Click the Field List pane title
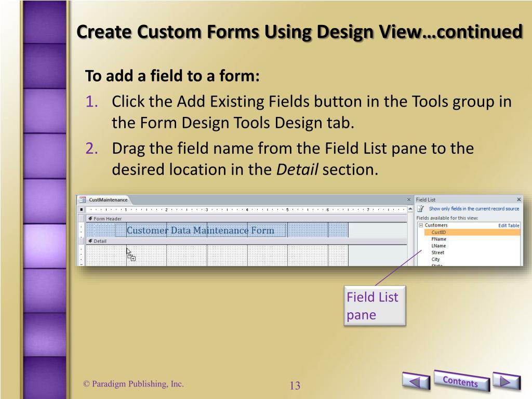Viewport: 532px width, 399px height. 426,199
